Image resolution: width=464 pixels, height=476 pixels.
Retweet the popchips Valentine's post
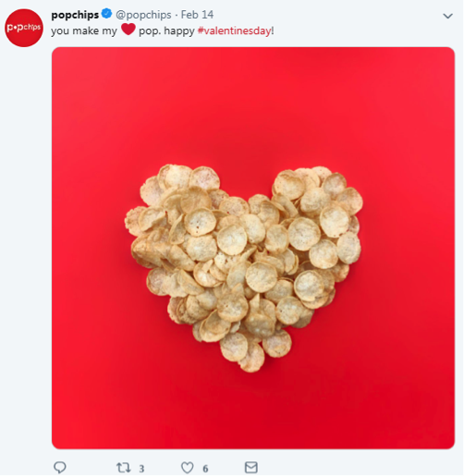click(x=123, y=468)
